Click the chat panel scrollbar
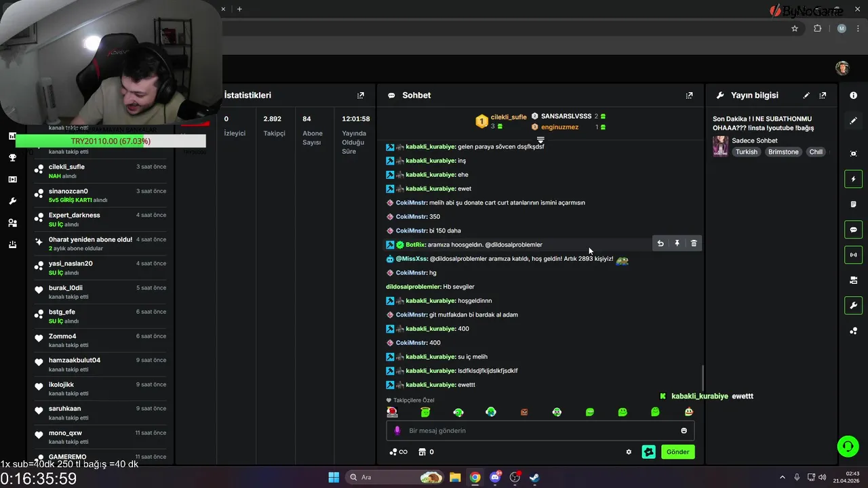868x488 pixels. pos(703,378)
